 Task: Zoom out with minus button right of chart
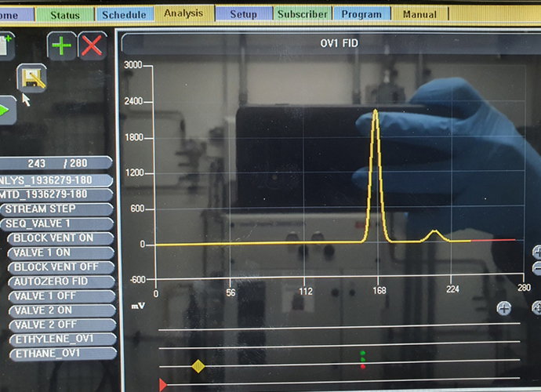coord(537,268)
